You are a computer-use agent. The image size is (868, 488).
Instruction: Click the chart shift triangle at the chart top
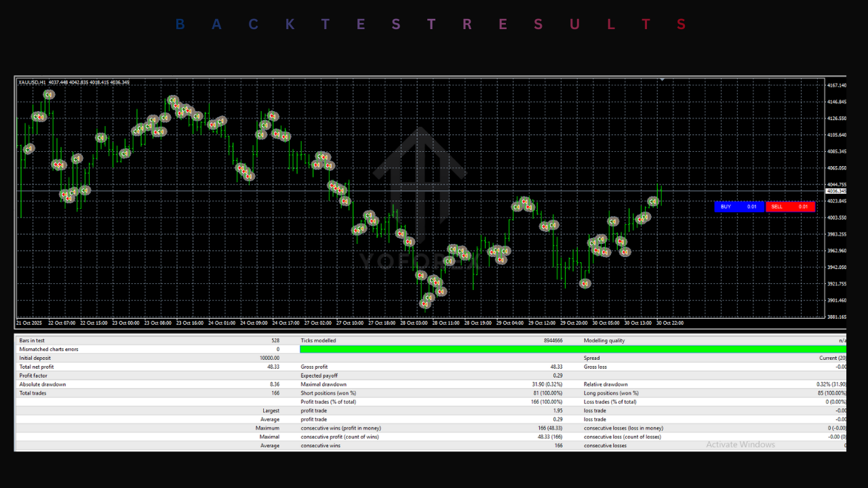(x=662, y=80)
